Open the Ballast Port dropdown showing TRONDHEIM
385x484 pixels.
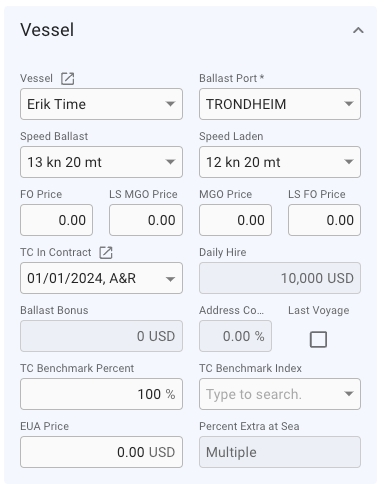coord(280,104)
